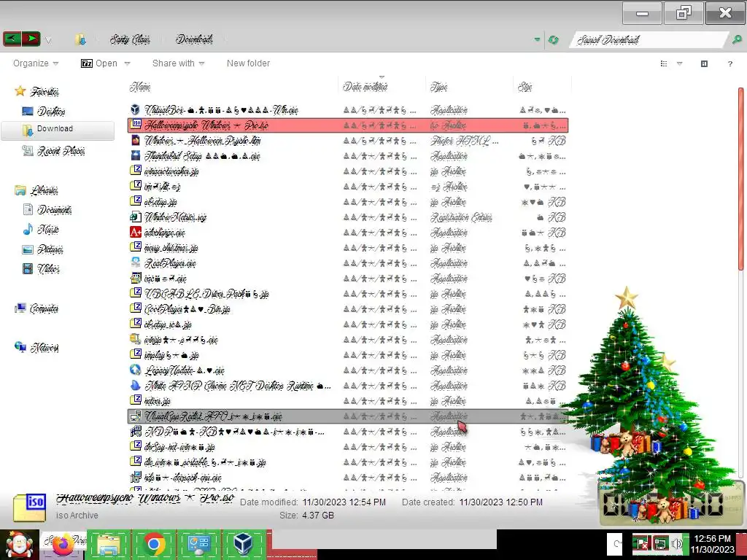This screenshot has height=560, width=747.
Task: Go back with the green left arrow
Action: click(x=12, y=39)
